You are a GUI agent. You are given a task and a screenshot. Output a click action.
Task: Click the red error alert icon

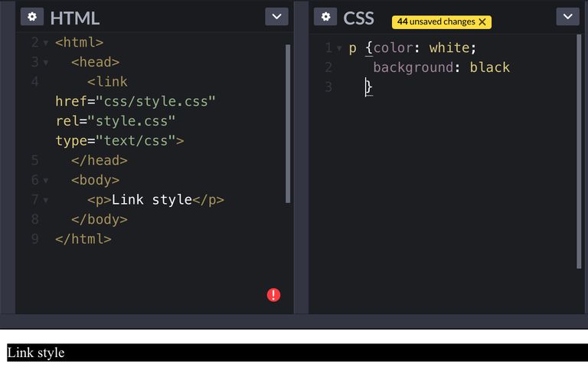tap(273, 295)
